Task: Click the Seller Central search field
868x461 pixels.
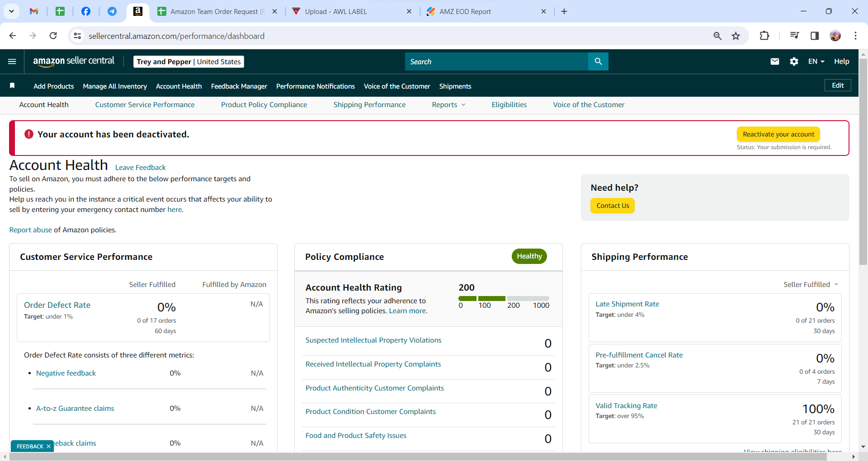Action: [x=496, y=61]
